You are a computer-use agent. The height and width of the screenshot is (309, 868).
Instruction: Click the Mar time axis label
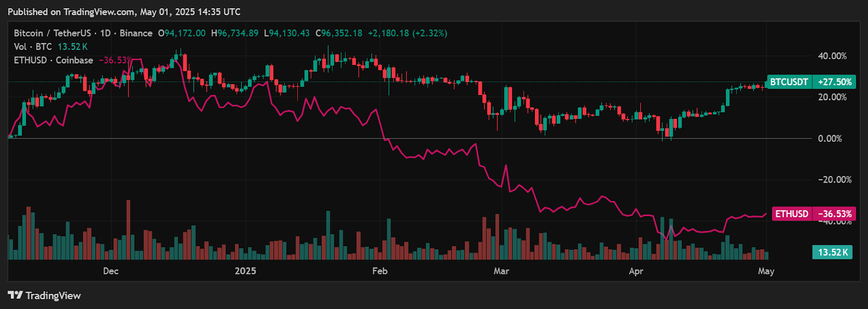click(501, 271)
